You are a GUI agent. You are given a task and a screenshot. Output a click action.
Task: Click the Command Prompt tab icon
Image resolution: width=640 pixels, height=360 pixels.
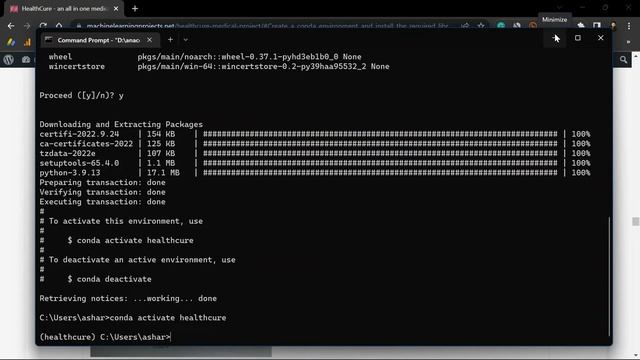coord(49,40)
